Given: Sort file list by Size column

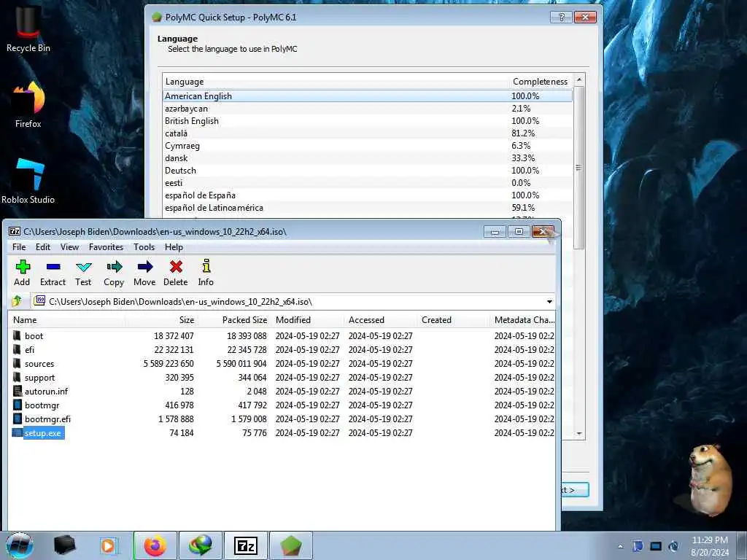Looking at the screenshot, I should [x=161, y=320].
